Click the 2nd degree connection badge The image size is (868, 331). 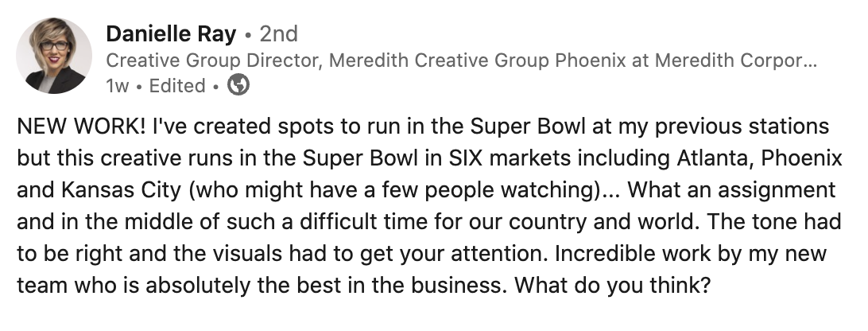coord(278,34)
